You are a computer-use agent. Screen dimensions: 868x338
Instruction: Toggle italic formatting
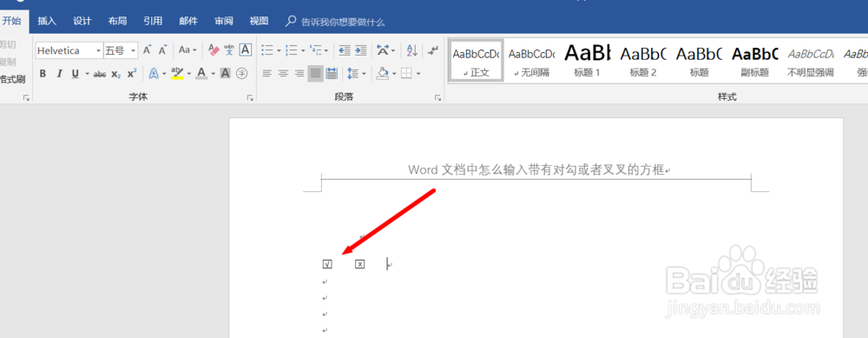point(59,74)
